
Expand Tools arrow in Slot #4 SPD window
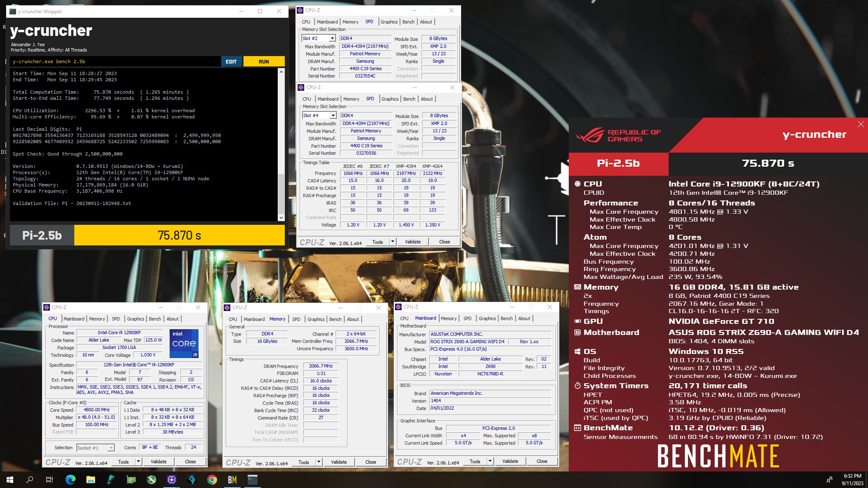pyautogui.click(x=393, y=242)
